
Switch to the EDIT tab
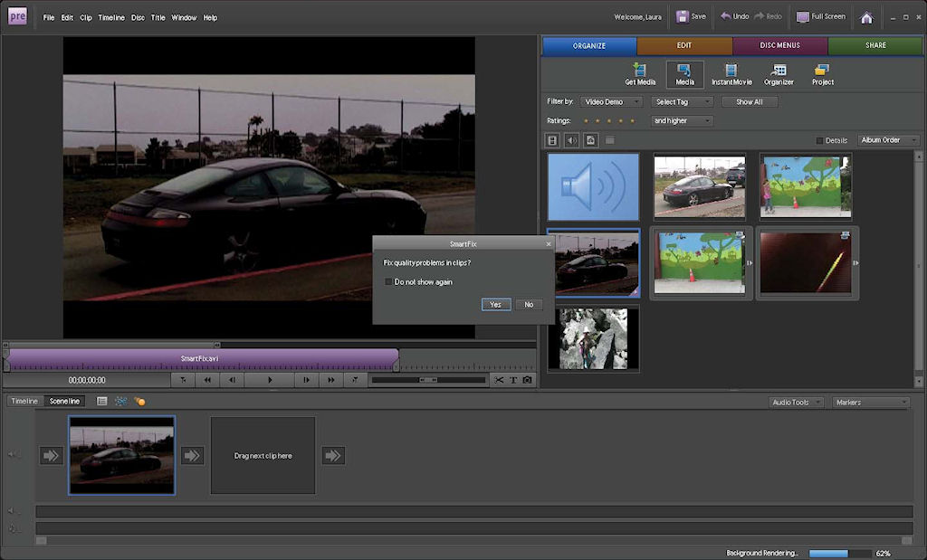(x=684, y=45)
